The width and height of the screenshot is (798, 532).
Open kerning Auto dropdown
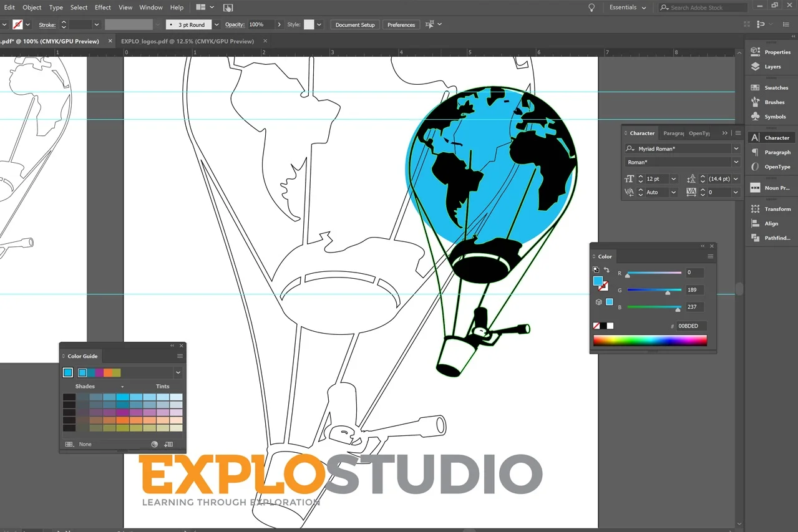673,193
